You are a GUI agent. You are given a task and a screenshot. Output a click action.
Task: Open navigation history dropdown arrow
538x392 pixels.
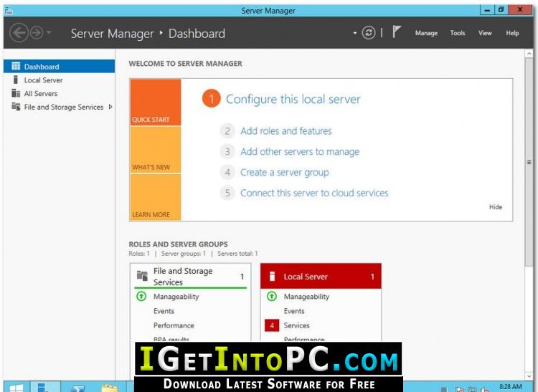[x=49, y=32]
